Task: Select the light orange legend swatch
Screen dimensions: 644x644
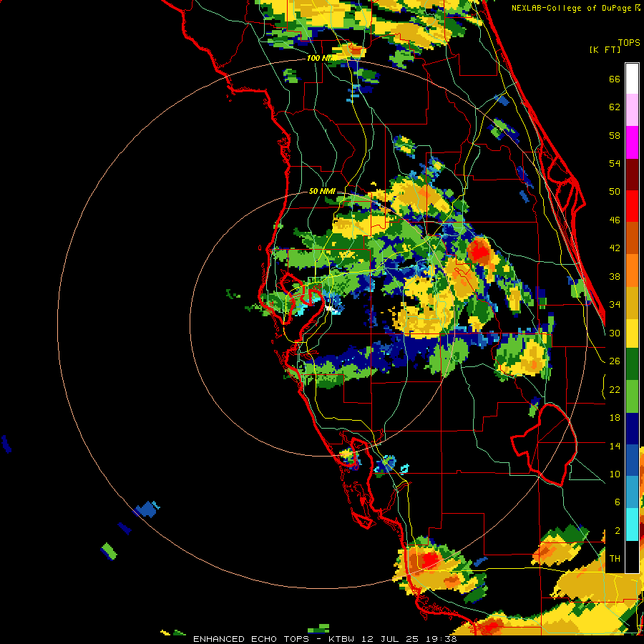Action: point(632,270)
